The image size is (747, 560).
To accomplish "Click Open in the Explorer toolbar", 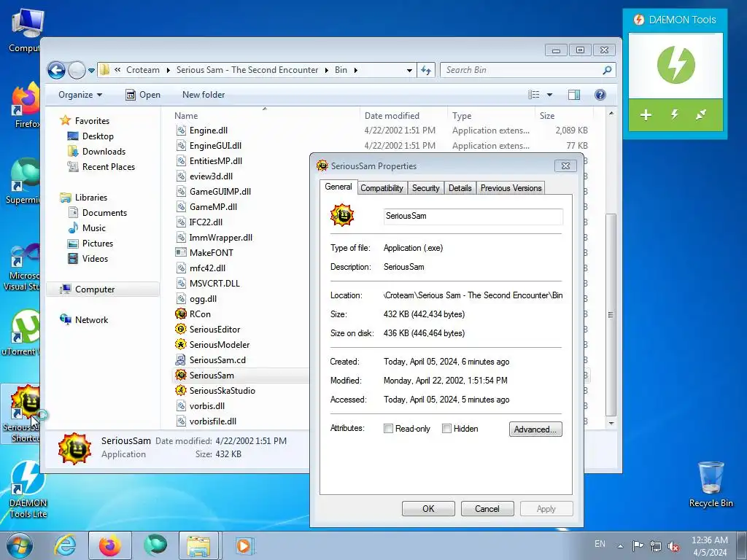I will (143, 95).
